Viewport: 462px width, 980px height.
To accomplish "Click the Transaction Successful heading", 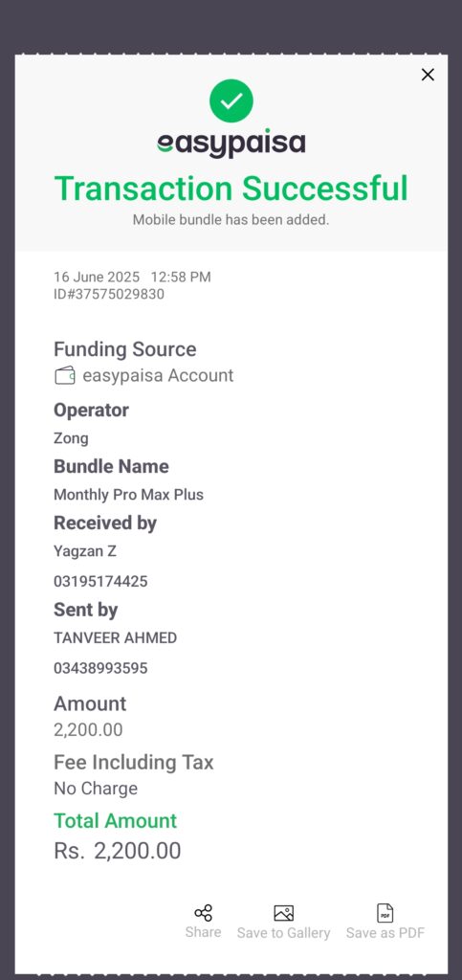I will (231, 189).
